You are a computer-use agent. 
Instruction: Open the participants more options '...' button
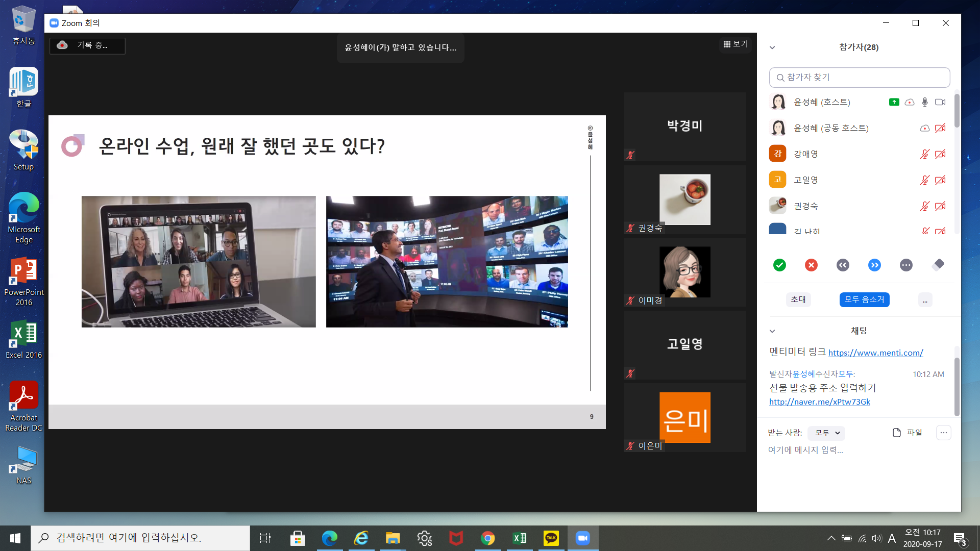click(x=925, y=300)
